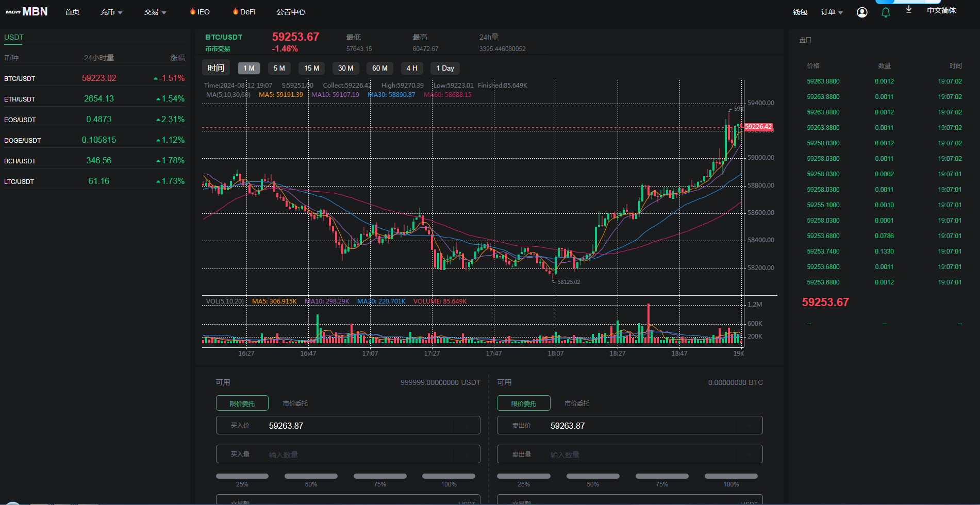The image size is (980, 505).
Task: Select 市价委托 tab in buy panel
Action: point(295,403)
